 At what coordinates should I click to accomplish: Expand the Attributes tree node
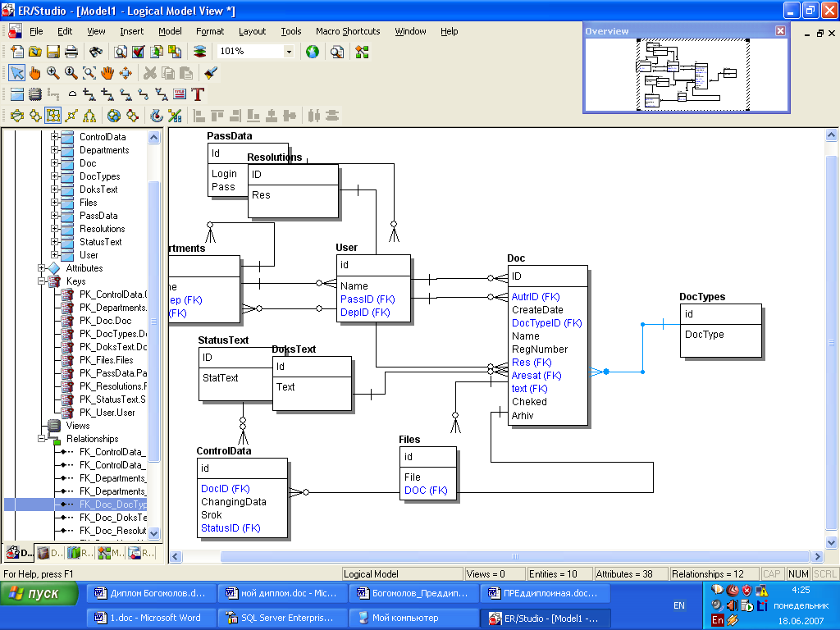click(x=41, y=268)
